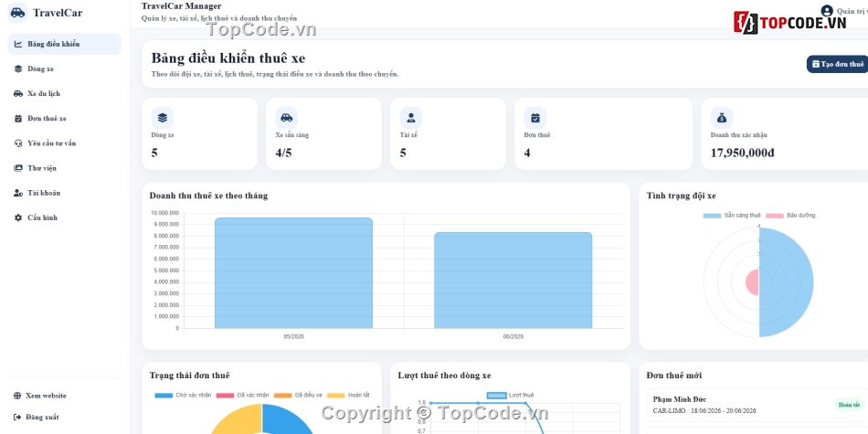Image resolution: width=868 pixels, height=434 pixels.
Task: Click CAR-LIMO order date line
Action: [x=704, y=411]
